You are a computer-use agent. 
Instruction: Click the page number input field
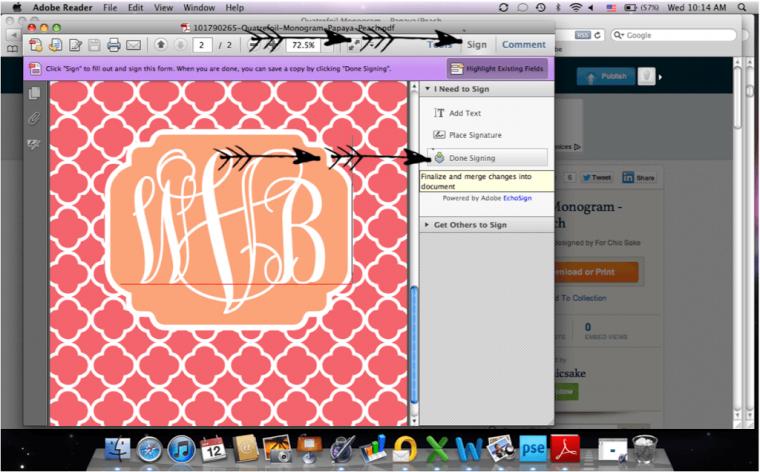pyautogui.click(x=203, y=45)
